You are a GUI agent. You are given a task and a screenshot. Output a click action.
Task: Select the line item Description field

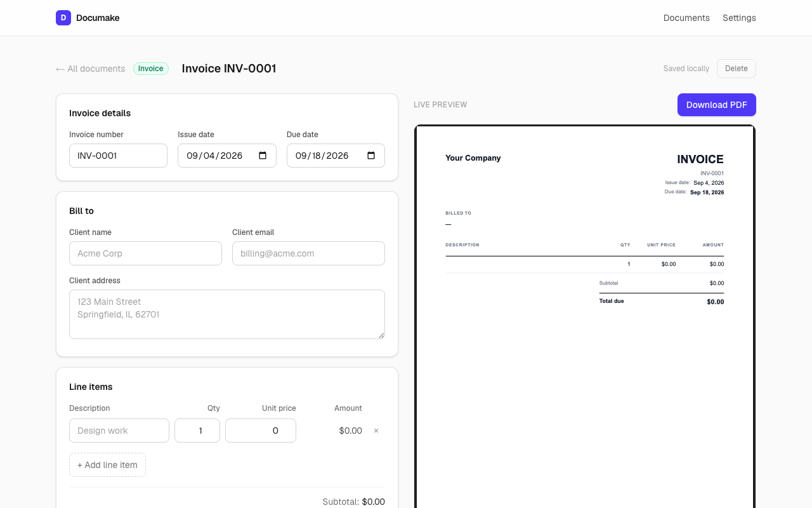(x=119, y=431)
